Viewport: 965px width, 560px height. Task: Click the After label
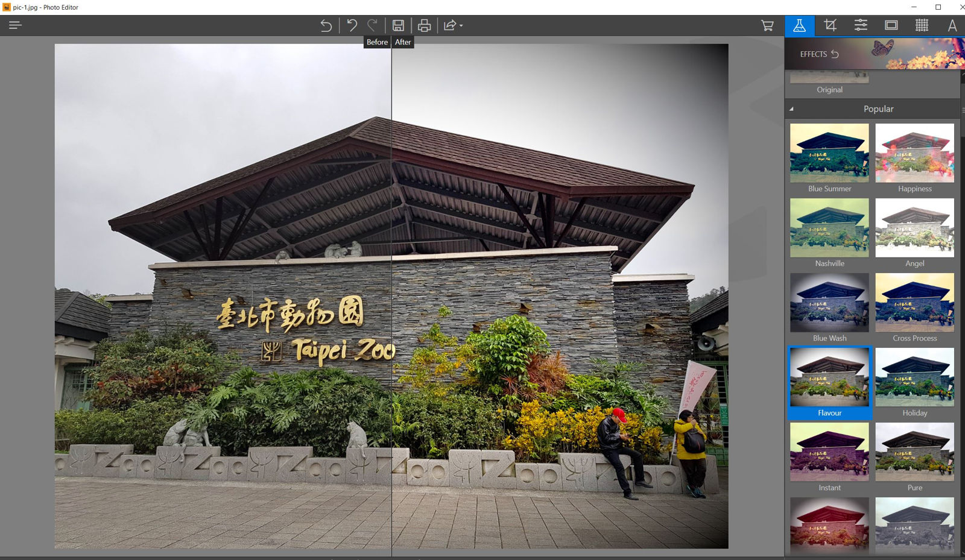(x=403, y=42)
